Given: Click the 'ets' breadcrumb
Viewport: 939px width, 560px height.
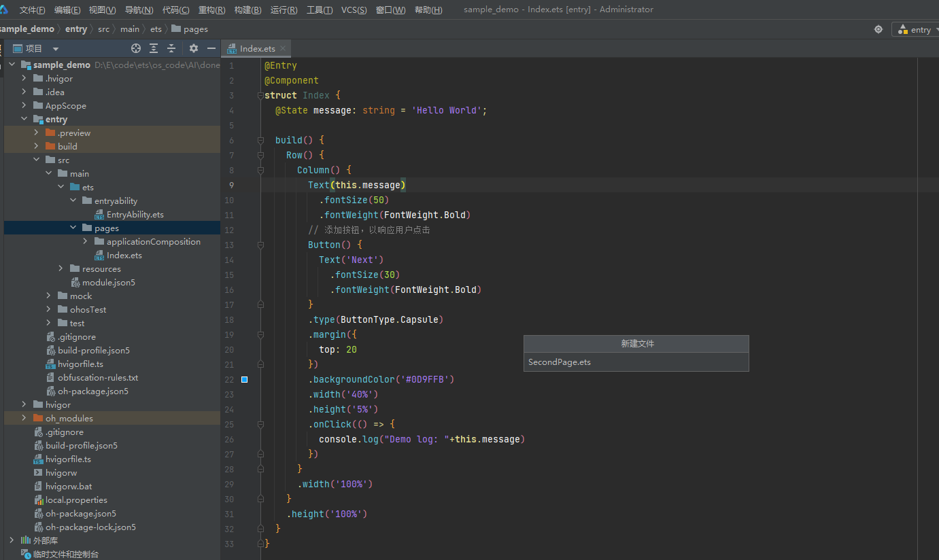Looking at the screenshot, I should 156,29.
